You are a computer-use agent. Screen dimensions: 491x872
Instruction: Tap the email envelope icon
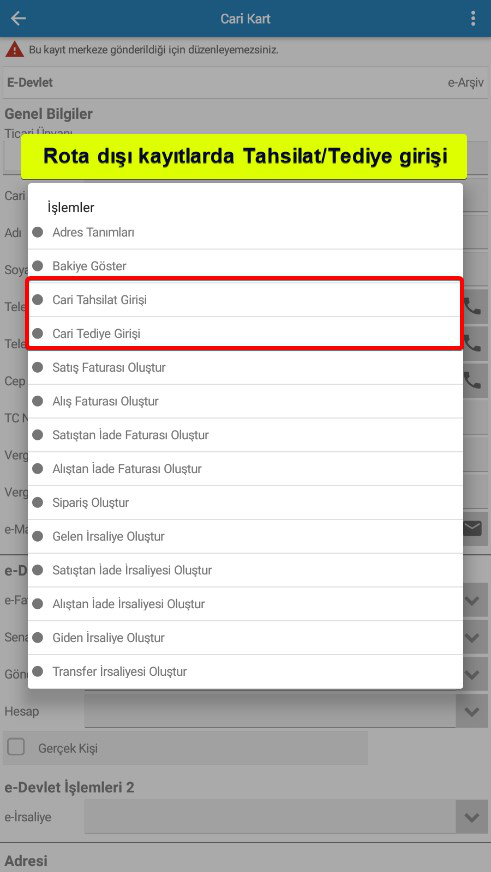coord(472,528)
